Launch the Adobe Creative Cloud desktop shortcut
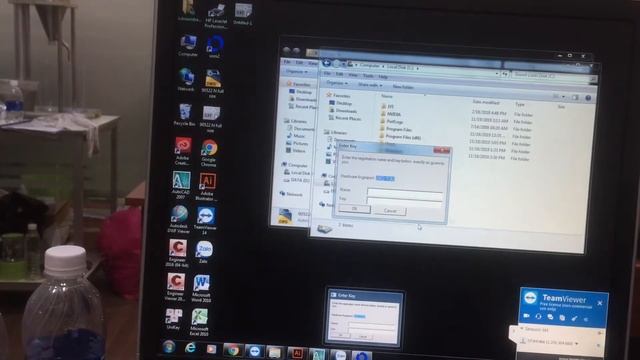Viewport: 640px width, 360px height. point(182,150)
